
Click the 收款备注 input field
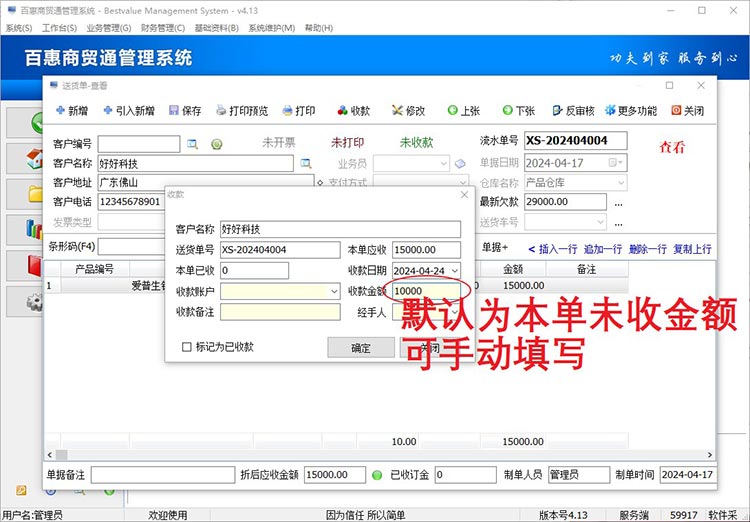coord(280,312)
